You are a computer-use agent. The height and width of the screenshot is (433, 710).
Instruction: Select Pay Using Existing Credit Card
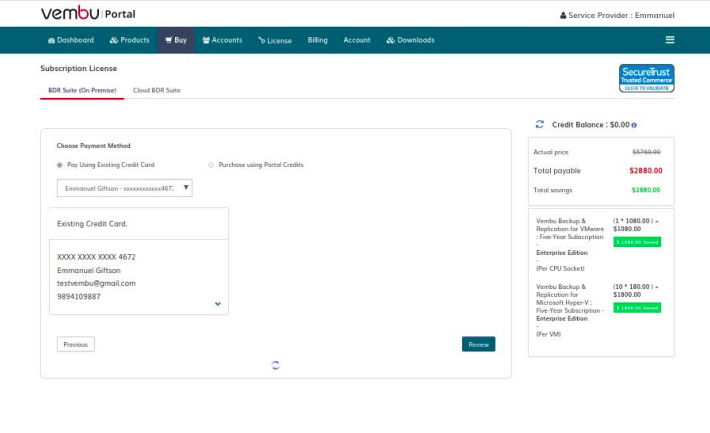60,165
